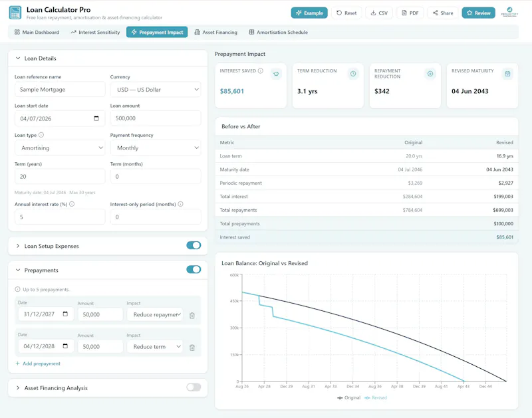Screen dimensions: 532x418
Task: Share the loan calculation
Action: [443, 13]
